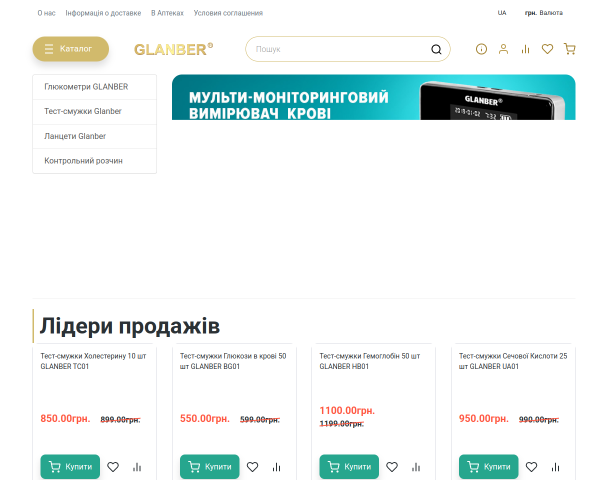
Task: Add Глюкози BG01 to wishlist heart
Action: point(253,467)
